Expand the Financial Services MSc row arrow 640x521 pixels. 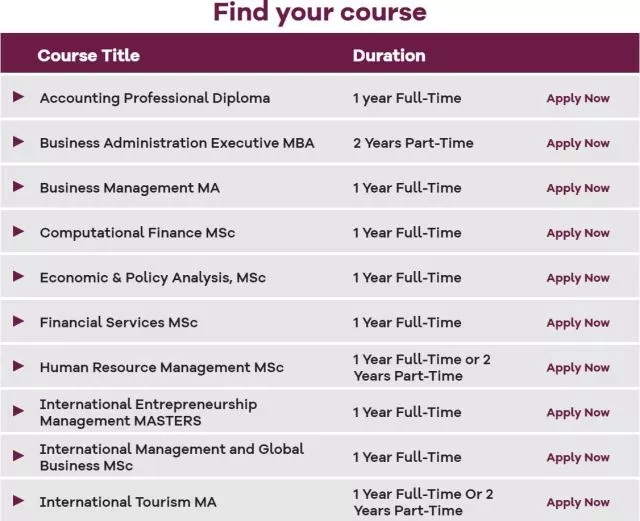click(18, 322)
